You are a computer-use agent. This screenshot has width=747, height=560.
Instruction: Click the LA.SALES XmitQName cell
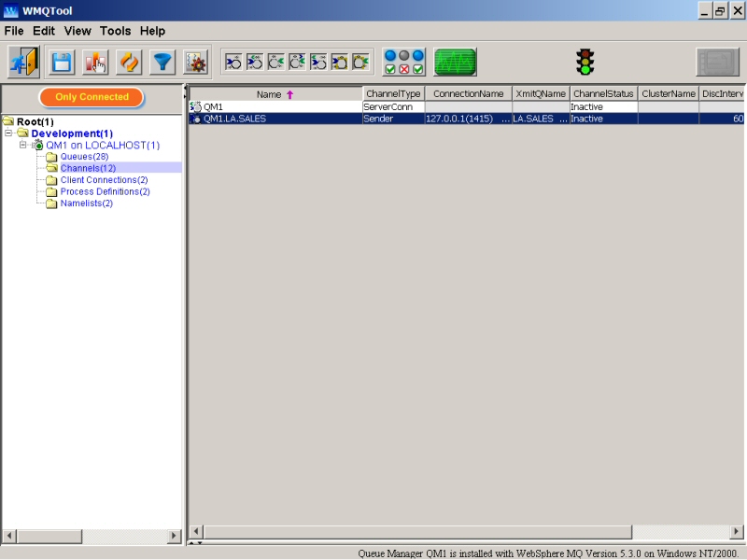coord(541,119)
